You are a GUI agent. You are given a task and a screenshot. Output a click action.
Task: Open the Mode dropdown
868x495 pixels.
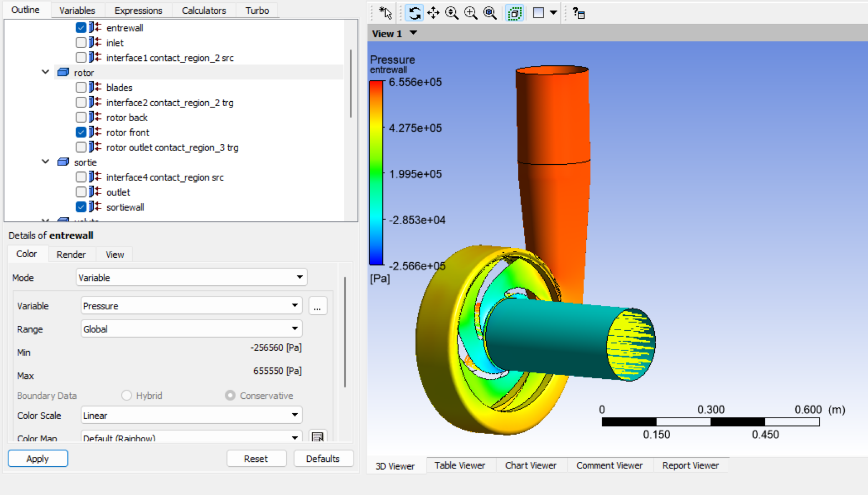[191, 277]
